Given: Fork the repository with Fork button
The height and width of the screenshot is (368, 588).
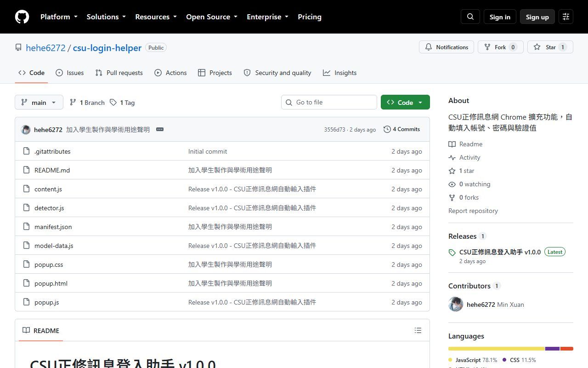Looking at the screenshot, I should pyautogui.click(x=501, y=47).
